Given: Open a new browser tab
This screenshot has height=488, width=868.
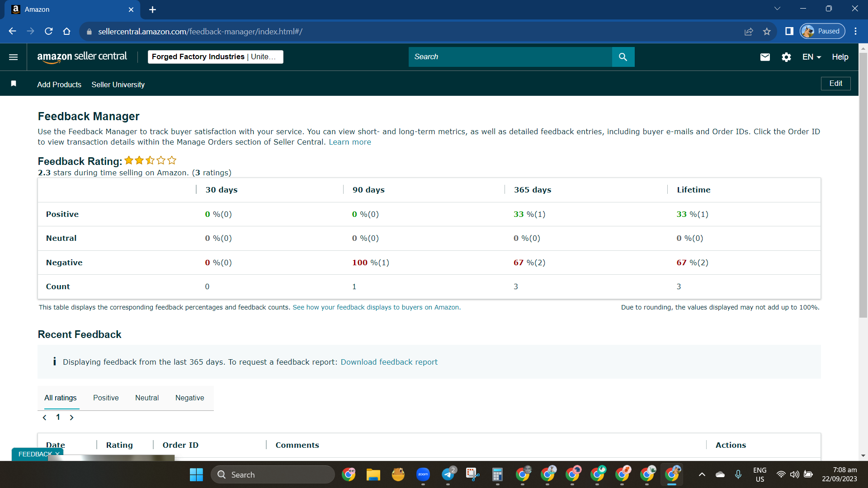Looking at the screenshot, I should coord(153,9).
